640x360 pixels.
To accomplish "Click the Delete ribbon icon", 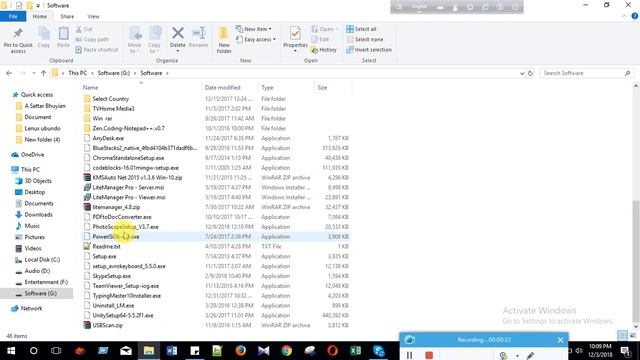I will [178, 39].
